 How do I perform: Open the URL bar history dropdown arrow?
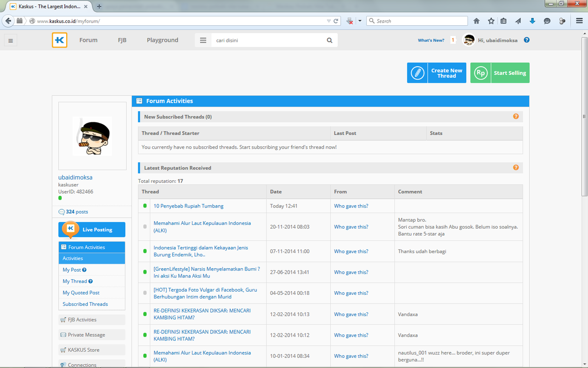click(x=328, y=21)
